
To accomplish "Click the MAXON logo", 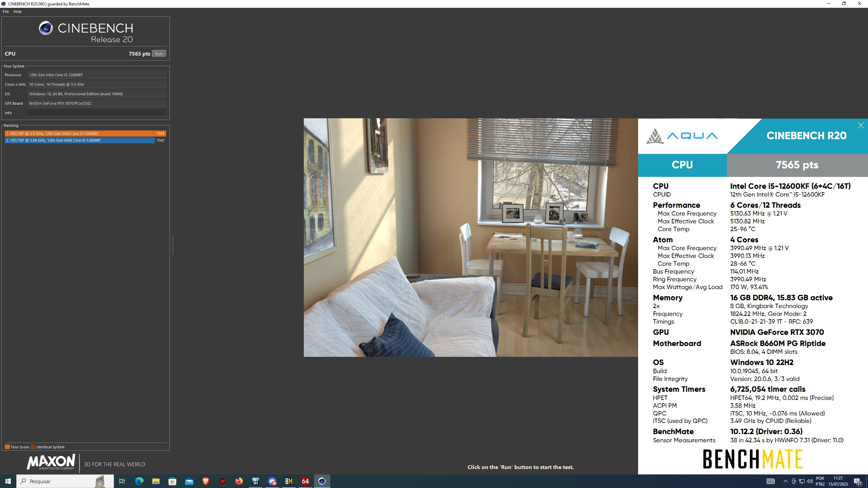I will (51, 462).
